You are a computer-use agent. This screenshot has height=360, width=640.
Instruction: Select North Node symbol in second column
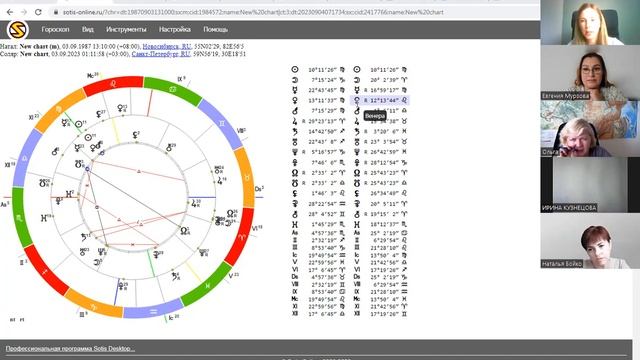pyautogui.click(x=357, y=173)
